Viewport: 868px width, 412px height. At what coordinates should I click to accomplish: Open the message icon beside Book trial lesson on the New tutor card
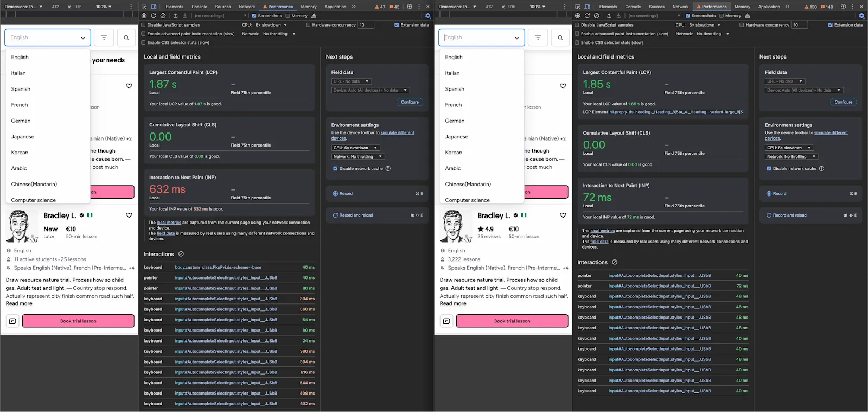pos(12,321)
